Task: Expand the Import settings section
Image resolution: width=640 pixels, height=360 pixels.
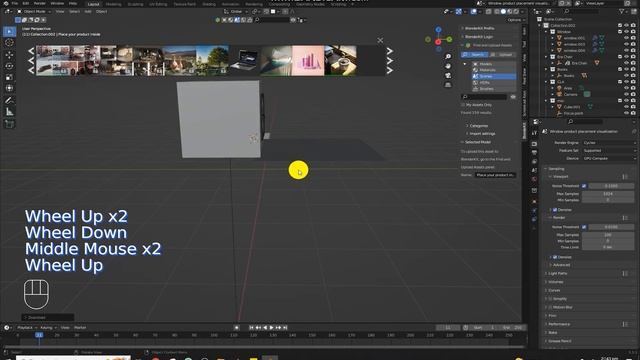Action: (x=481, y=133)
